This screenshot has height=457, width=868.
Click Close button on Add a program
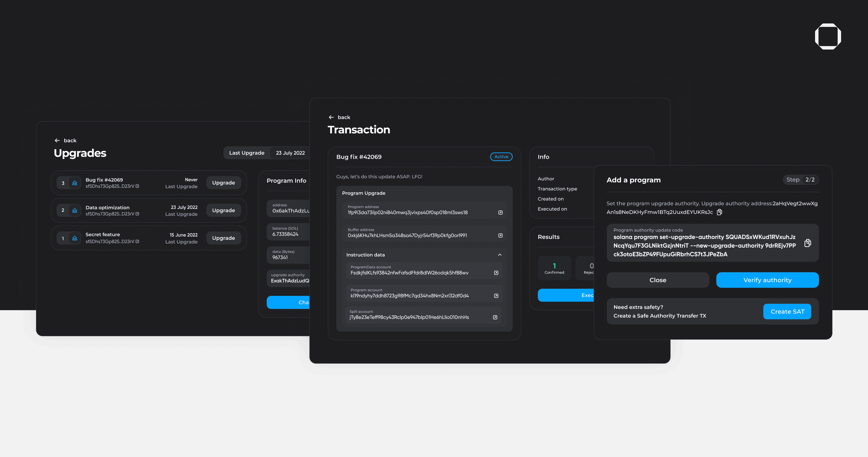tap(658, 280)
